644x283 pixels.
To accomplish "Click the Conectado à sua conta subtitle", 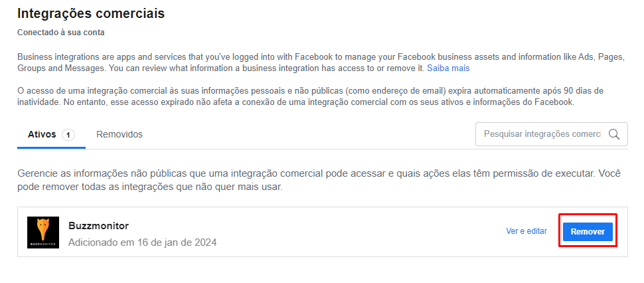I will click(61, 32).
